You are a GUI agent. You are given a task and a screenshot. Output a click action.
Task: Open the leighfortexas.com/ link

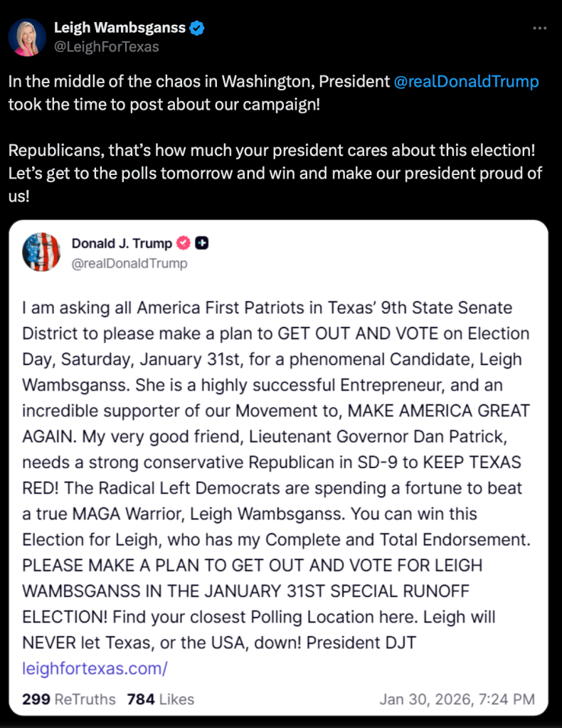point(95,668)
